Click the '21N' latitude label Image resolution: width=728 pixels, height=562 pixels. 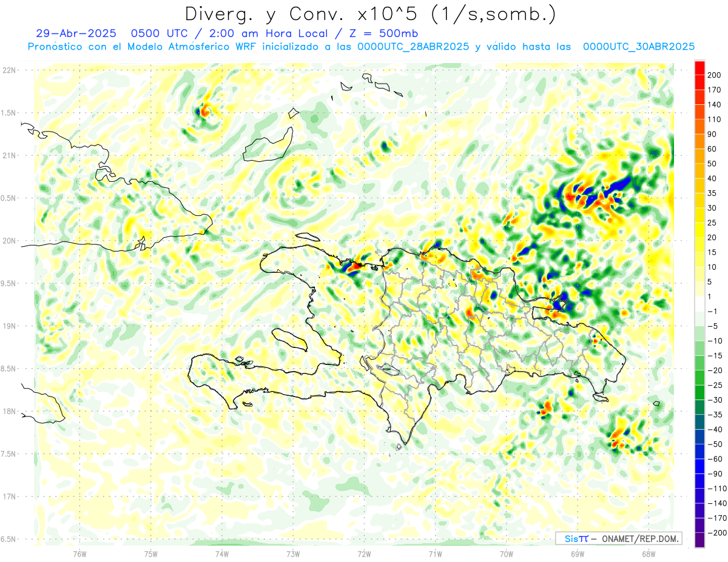pyautogui.click(x=9, y=155)
